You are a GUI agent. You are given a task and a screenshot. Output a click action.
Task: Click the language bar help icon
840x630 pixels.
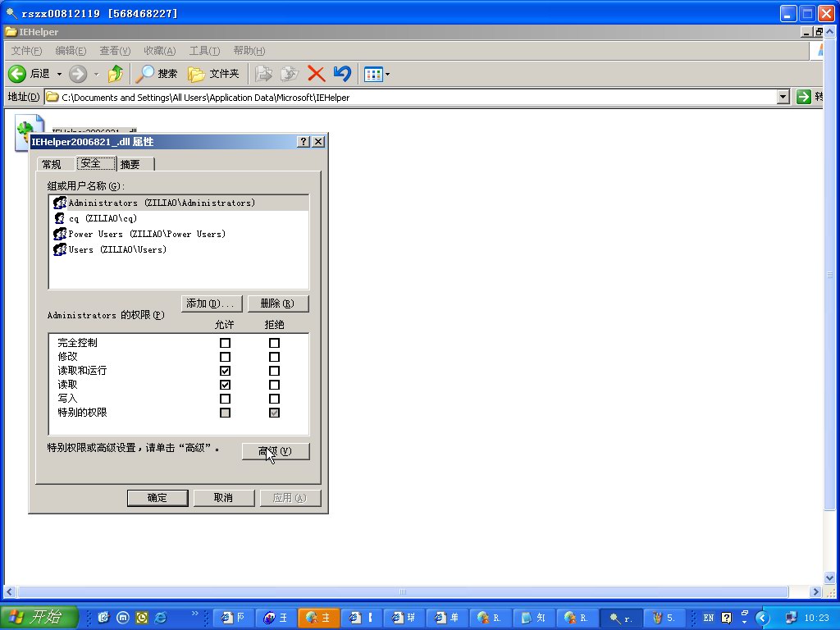coord(727,618)
